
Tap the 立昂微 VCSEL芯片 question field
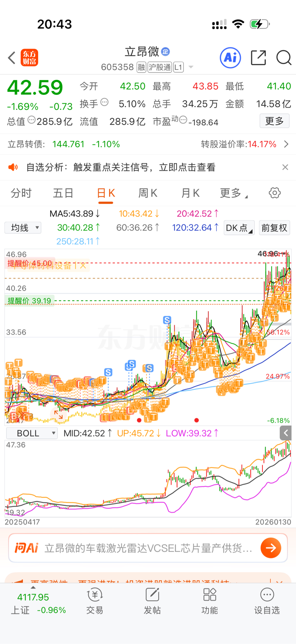coord(148,548)
